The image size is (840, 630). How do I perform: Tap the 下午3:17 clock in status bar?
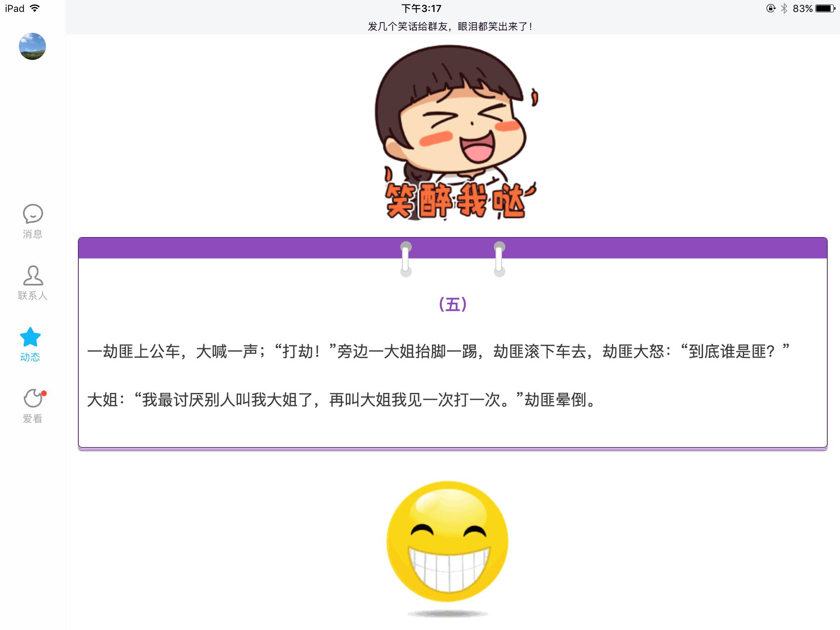pyautogui.click(x=421, y=8)
